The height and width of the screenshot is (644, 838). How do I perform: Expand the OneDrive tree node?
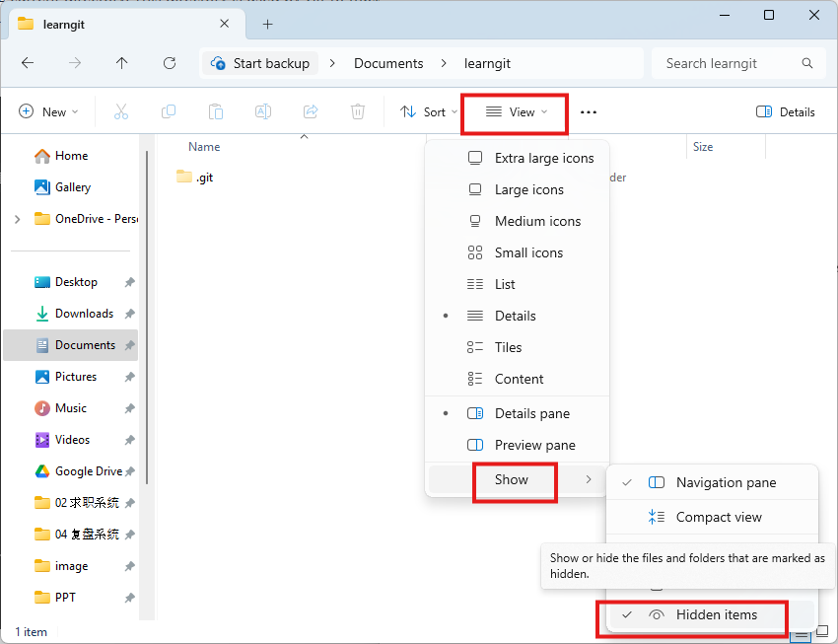coord(17,219)
